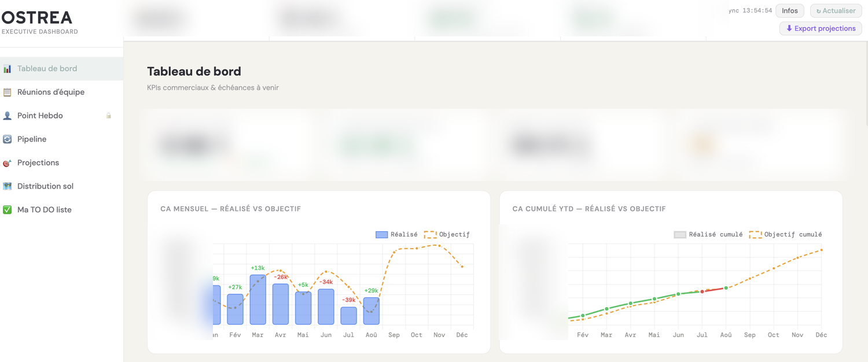
Task: Open the Tableau de bord menu item
Action: coord(61,69)
